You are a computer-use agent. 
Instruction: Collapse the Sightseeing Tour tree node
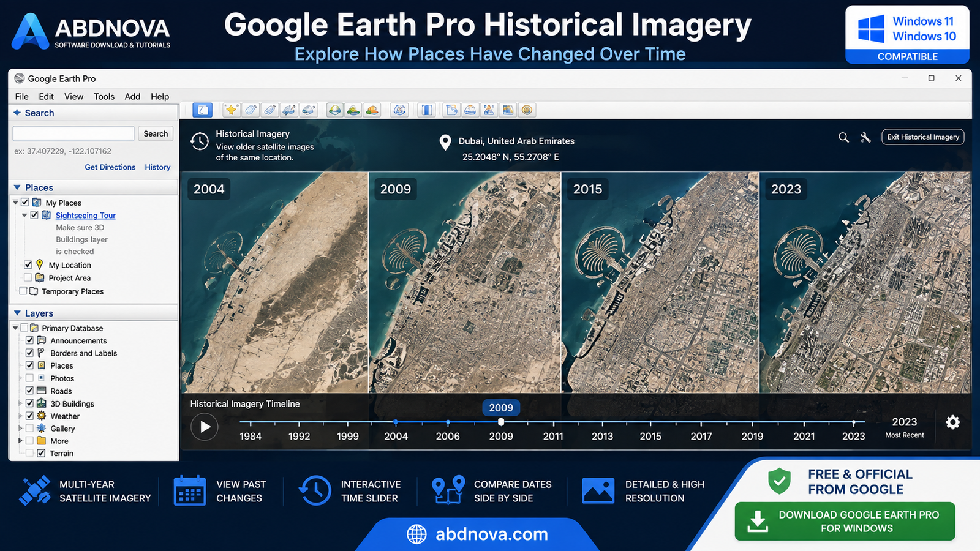coord(24,216)
